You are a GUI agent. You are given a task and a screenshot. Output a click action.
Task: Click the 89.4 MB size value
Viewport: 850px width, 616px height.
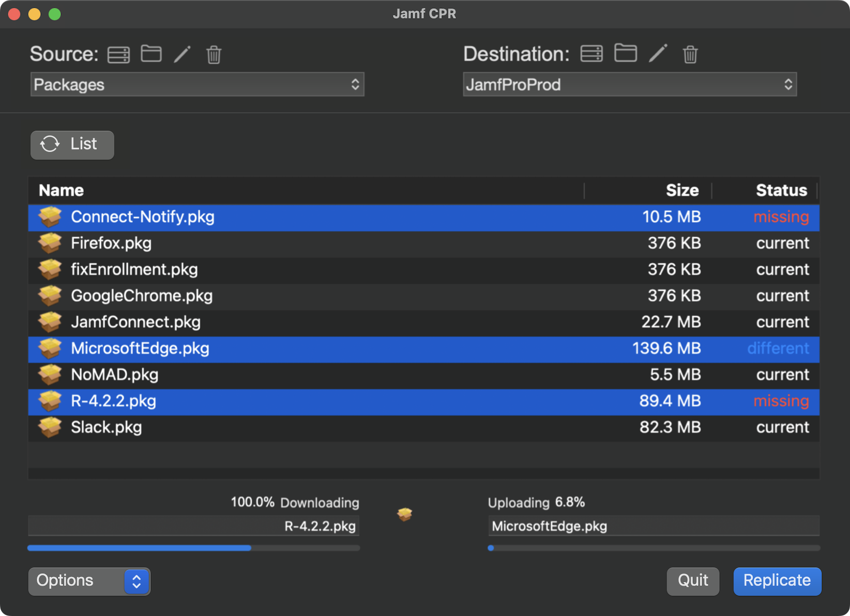670,402
